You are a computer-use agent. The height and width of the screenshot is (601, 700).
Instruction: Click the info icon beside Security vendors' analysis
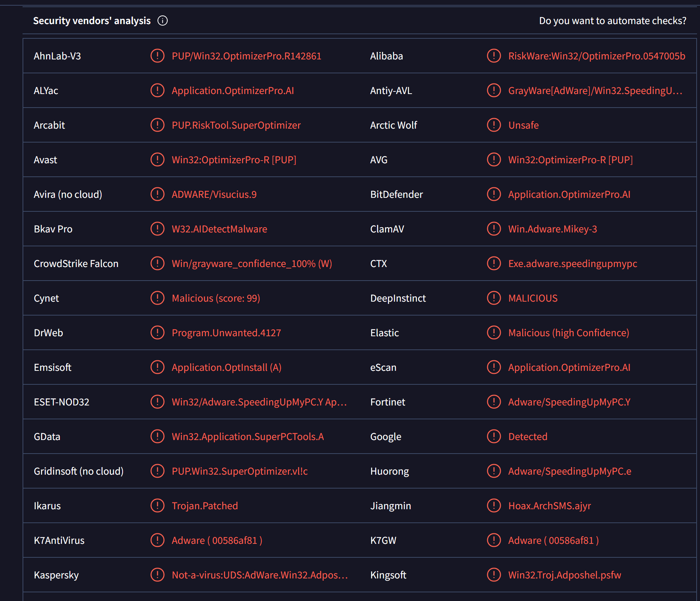tap(162, 21)
